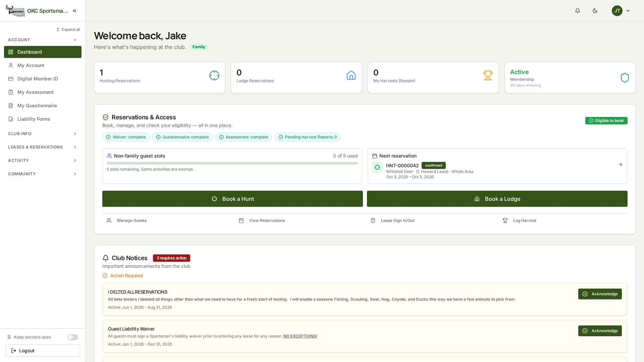Click people icon beside Non-family guest slots
Screen dimensions: 644x362
click(109, 156)
